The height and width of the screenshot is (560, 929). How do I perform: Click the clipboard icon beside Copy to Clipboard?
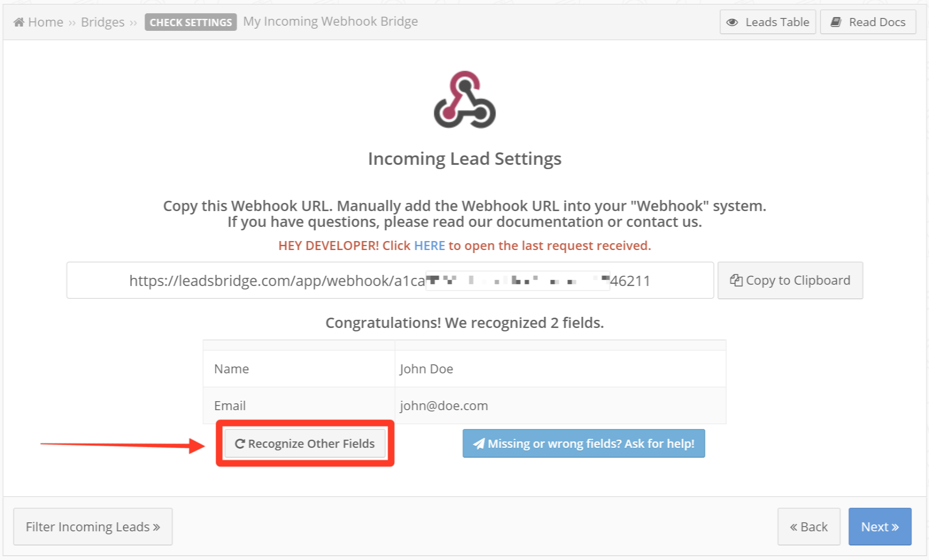(x=736, y=280)
